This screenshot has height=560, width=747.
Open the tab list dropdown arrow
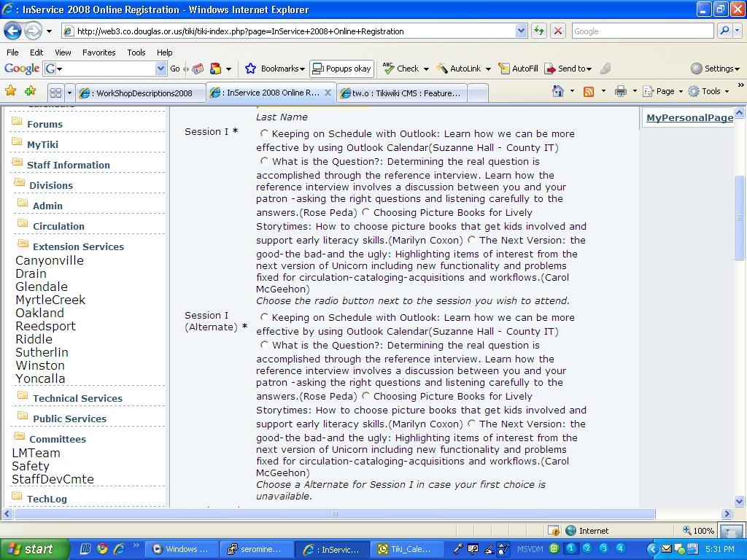point(69,93)
